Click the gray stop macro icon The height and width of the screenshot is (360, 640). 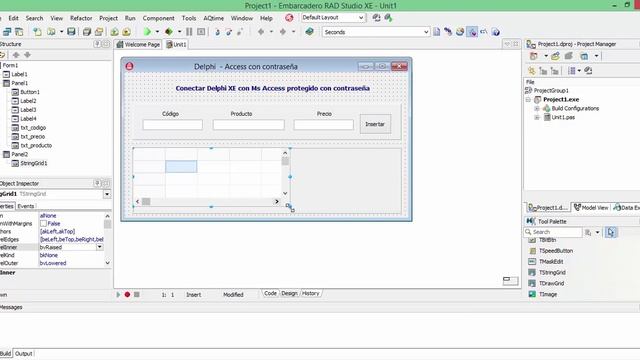[137, 294]
